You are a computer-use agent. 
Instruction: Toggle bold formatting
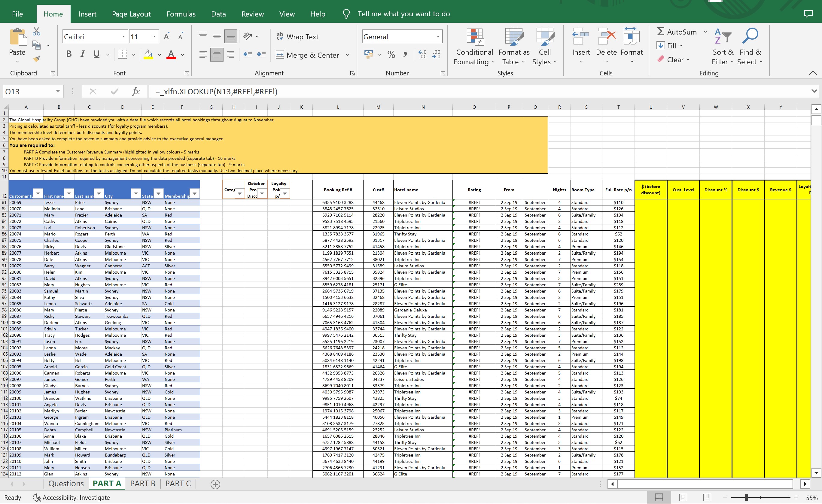click(x=69, y=53)
